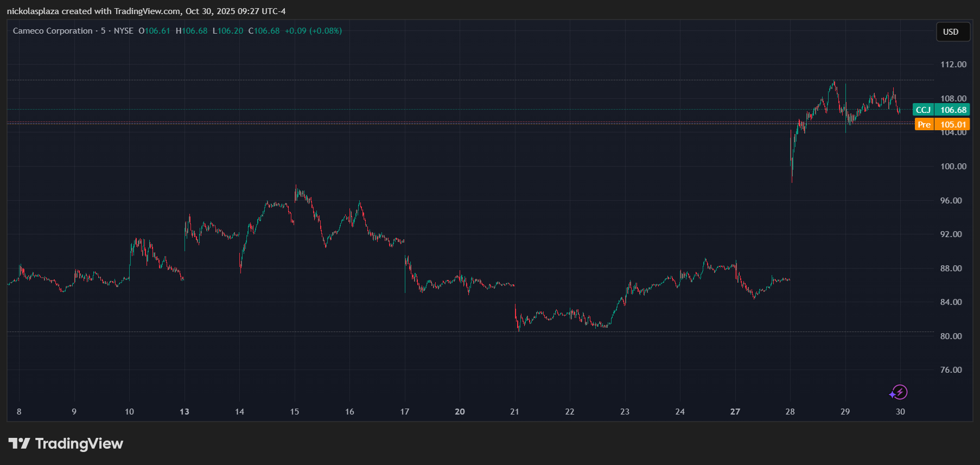Click the 20 date label on time axis
Screen dimensions: 980x465
pos(460,412)
